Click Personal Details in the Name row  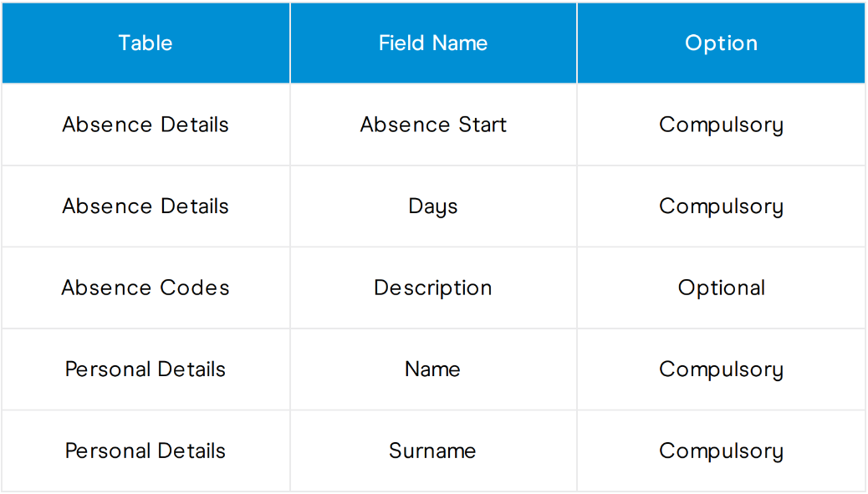pyautogui.click(x=146, y=369)
